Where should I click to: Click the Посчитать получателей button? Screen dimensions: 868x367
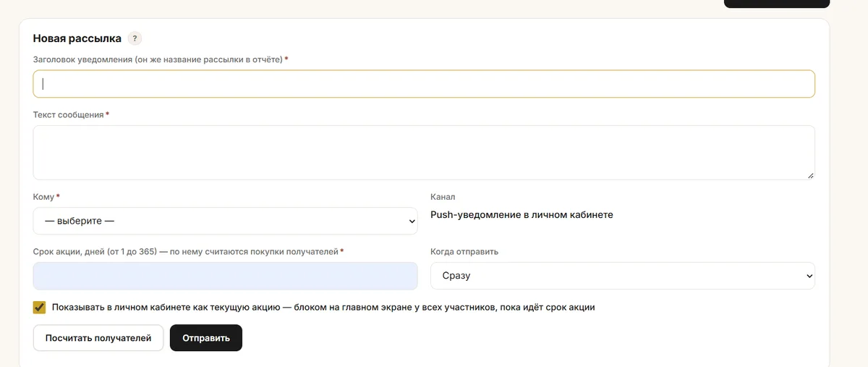coord(98,338)
